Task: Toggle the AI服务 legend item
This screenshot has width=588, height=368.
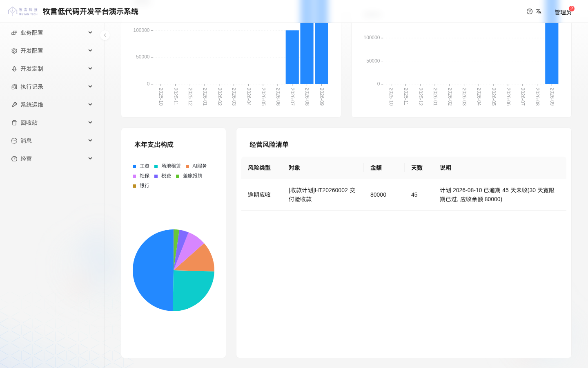Action: click(x=196, y=166)
